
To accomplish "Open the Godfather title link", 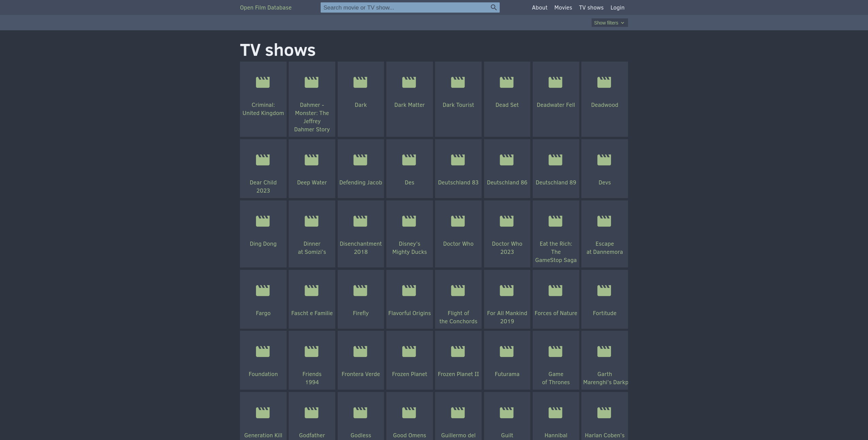I will click(x=312, y=435).
